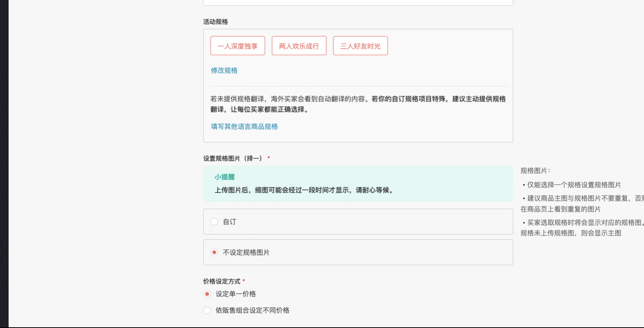Click the 依贩售组合设定不同价格 label text
The image size is (644, 328).
[252, 310]
